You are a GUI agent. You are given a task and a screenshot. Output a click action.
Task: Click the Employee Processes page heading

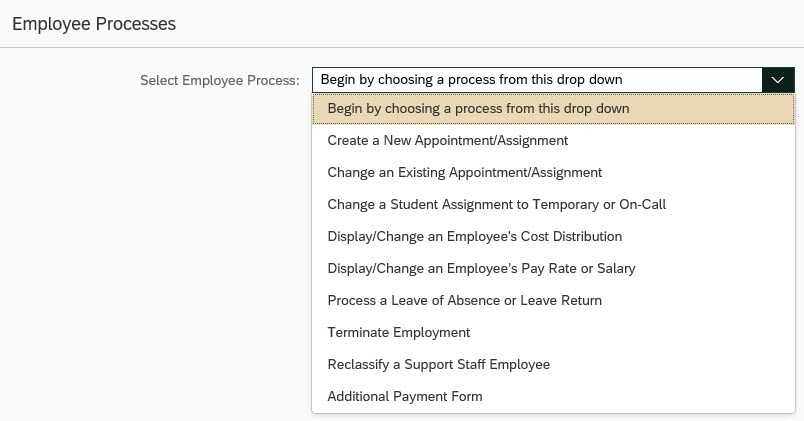click(x=94, y=25)
